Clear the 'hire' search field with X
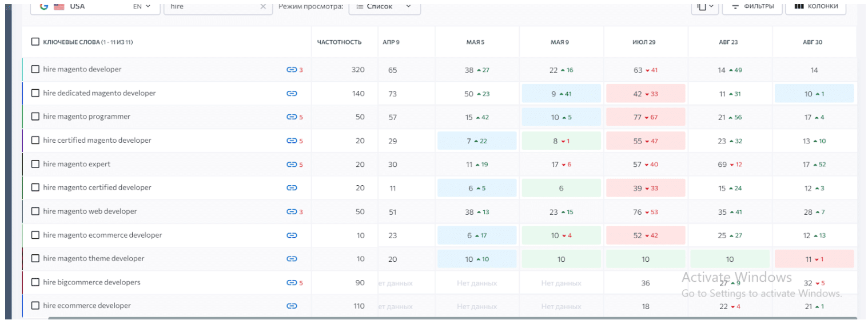 click(263, 6)
